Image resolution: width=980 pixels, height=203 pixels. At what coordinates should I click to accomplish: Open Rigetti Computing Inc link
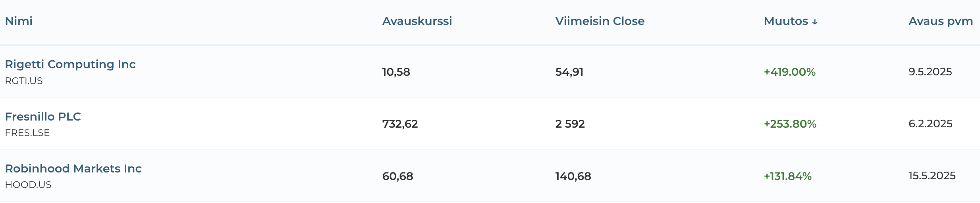tap(70, 64)
